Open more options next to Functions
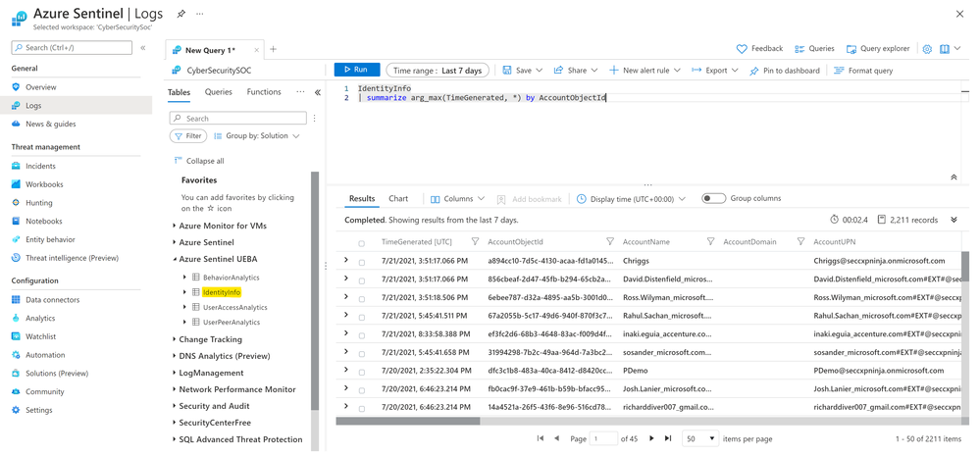980x456 pixels. pos(300,92)
